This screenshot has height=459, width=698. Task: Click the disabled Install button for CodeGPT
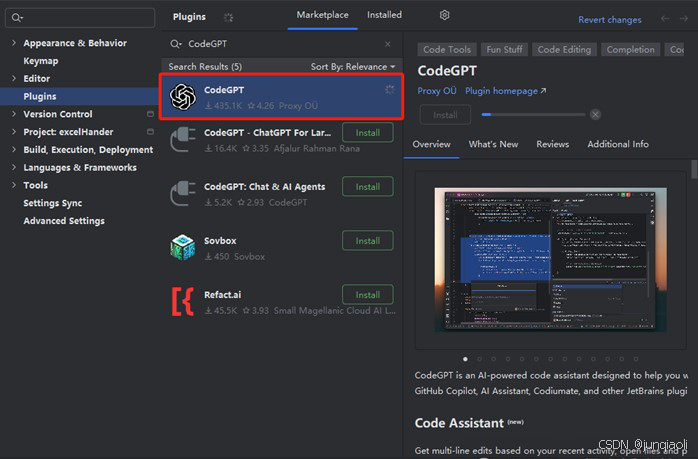pos(445,115)
